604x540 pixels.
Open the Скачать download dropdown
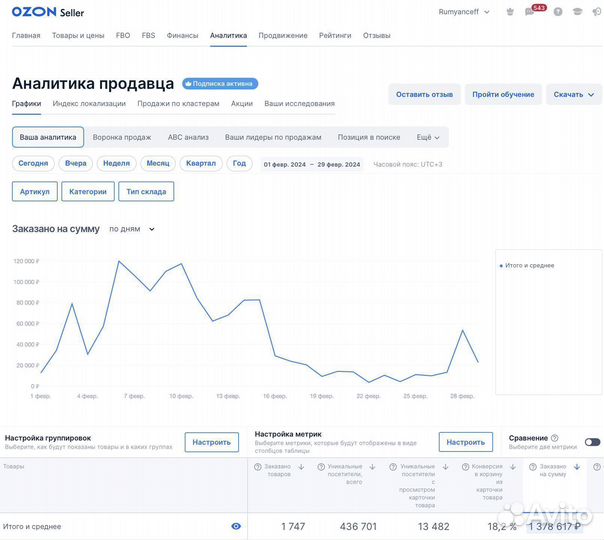[x=573, y=94]
